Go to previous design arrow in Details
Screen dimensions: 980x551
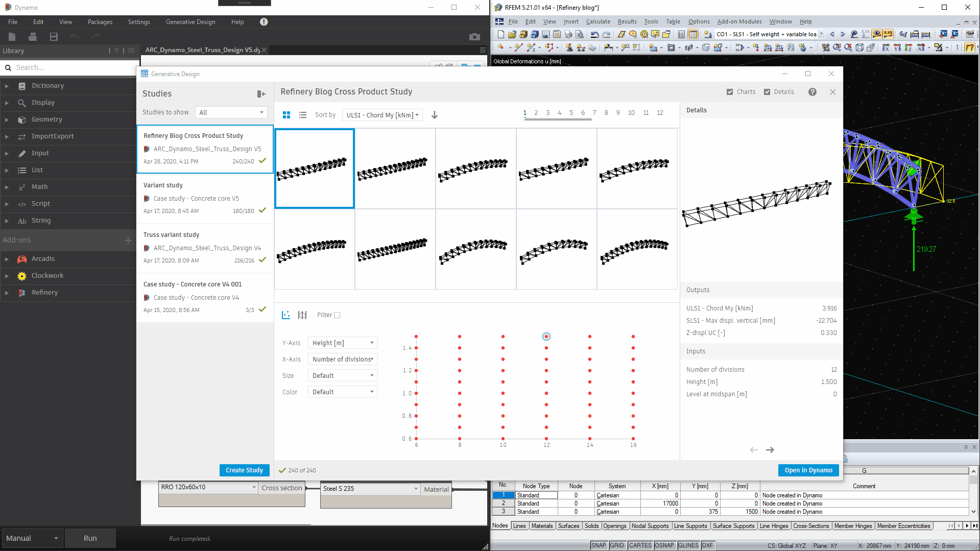coord(754,450)
